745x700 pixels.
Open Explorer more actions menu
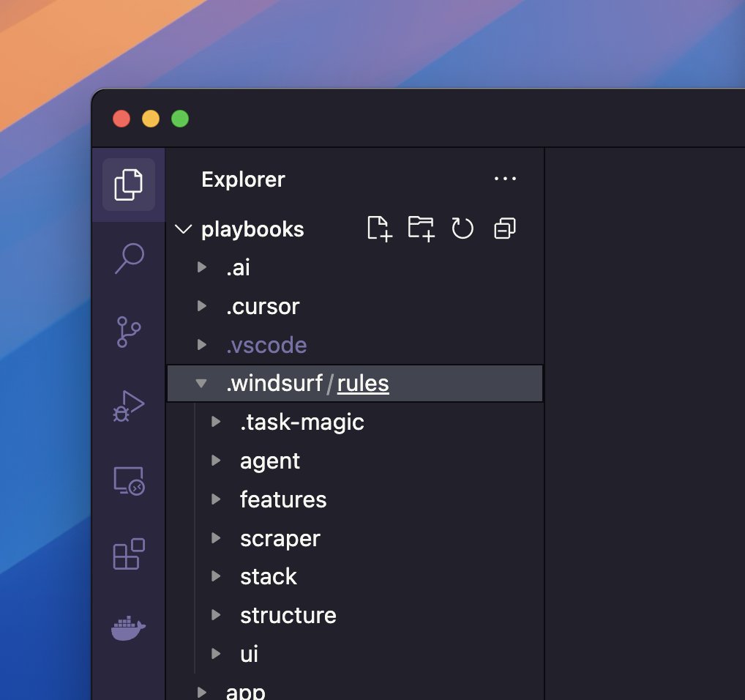[x=505, y=179]
